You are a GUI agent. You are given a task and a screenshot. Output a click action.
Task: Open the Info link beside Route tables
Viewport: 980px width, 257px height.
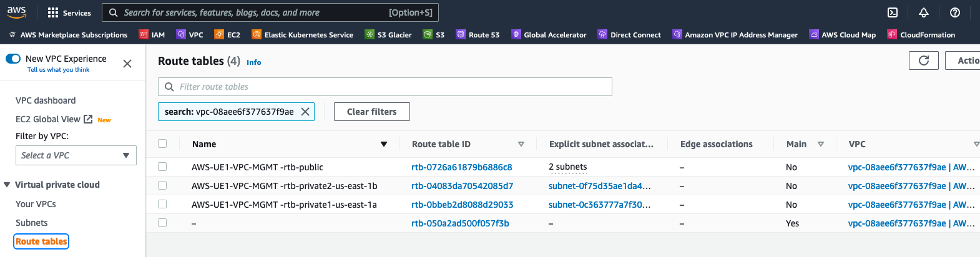coord(254,62)
